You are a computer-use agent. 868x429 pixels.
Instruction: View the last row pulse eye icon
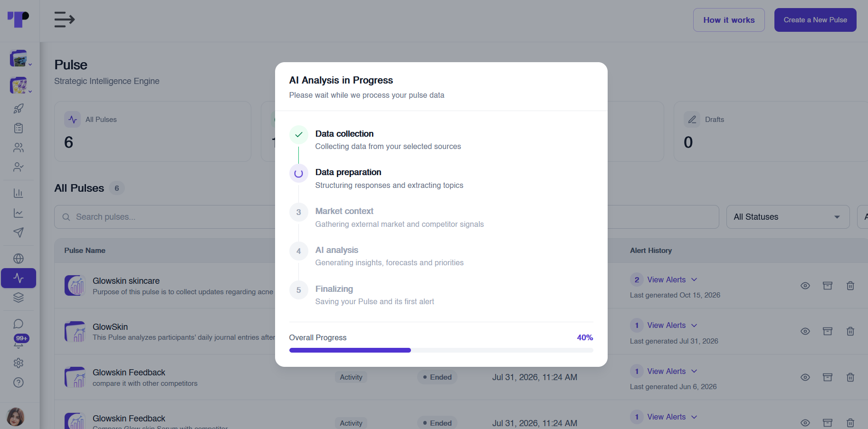point(805,423)
